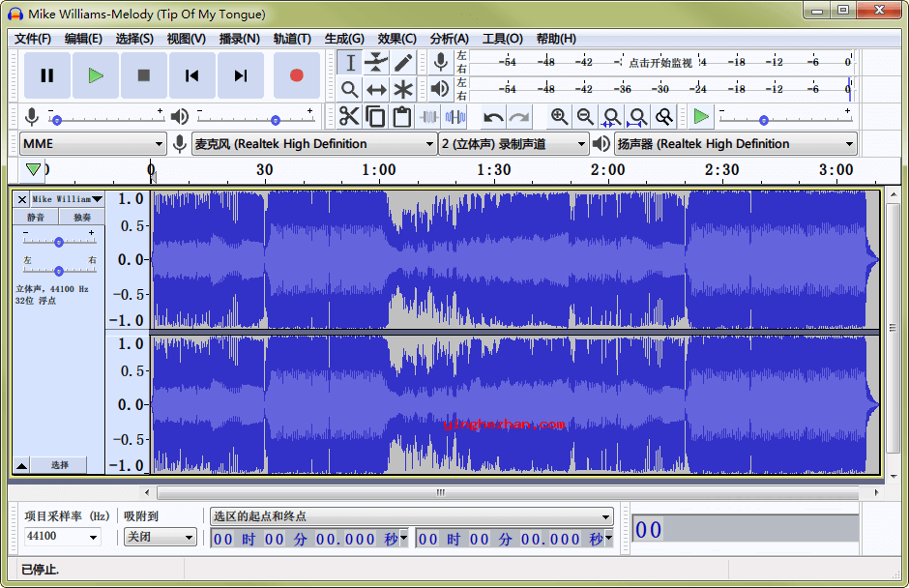Click the playback volume slider handle
The image size is (909, 588).
pos(276,120)
